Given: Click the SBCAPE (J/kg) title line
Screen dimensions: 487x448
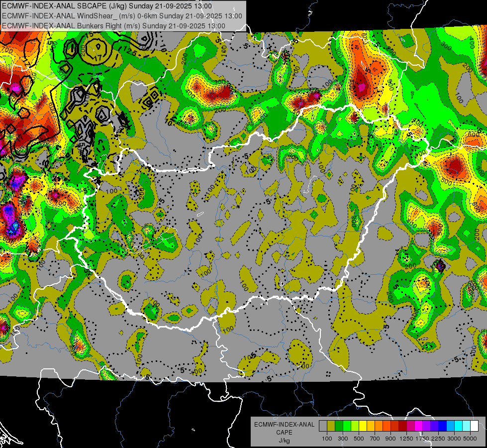Looking at the screenshot, I should pos(107,6).
